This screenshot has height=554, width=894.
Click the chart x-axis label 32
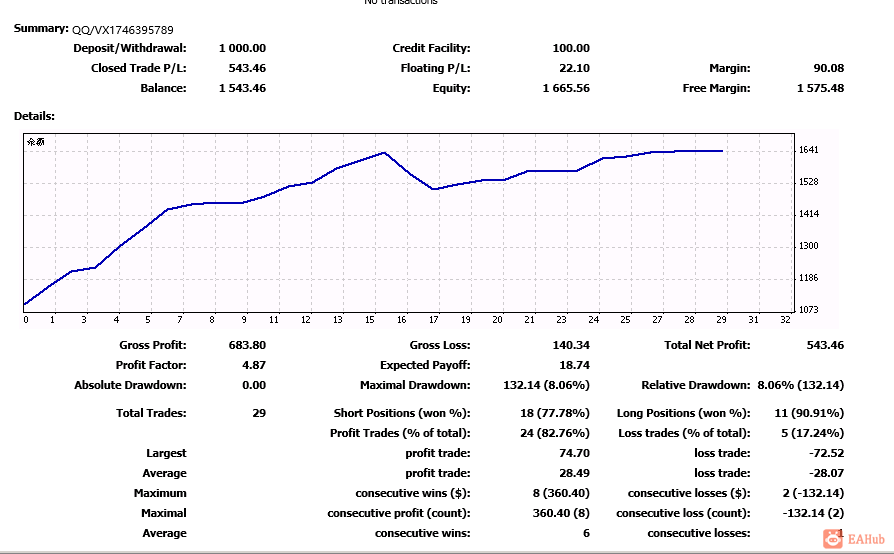(x=785, y=320)
